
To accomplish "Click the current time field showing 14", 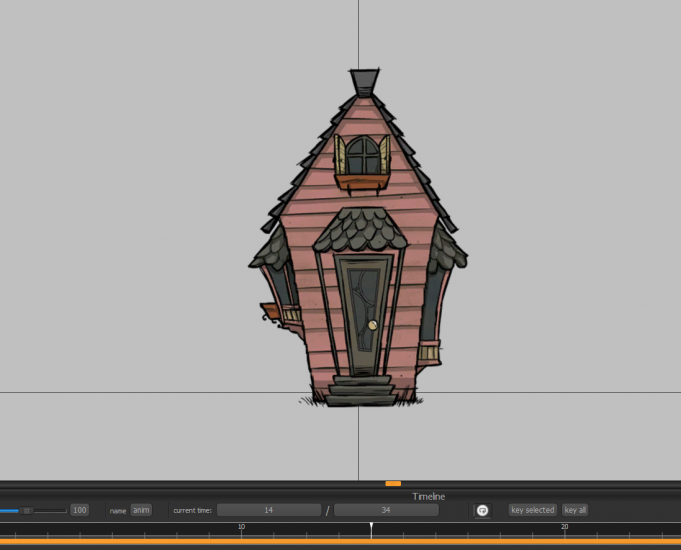I will (x=268, y=510).
